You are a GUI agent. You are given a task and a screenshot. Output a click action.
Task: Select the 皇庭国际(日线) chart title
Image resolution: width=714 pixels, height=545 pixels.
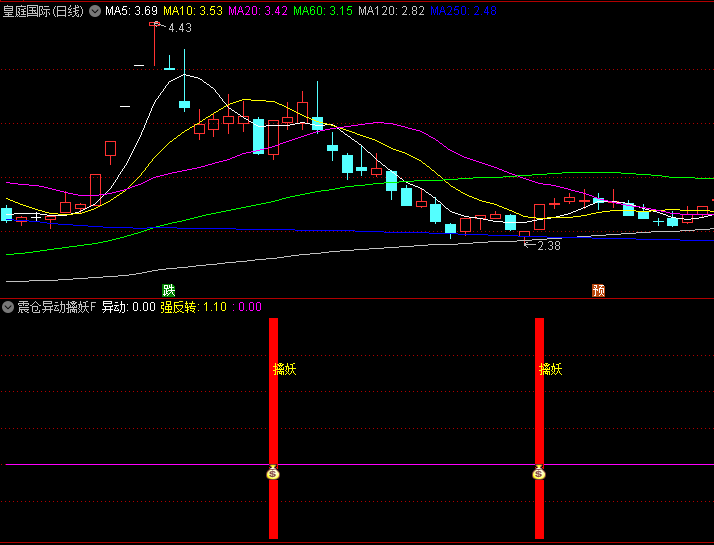(x=43, y=11)
